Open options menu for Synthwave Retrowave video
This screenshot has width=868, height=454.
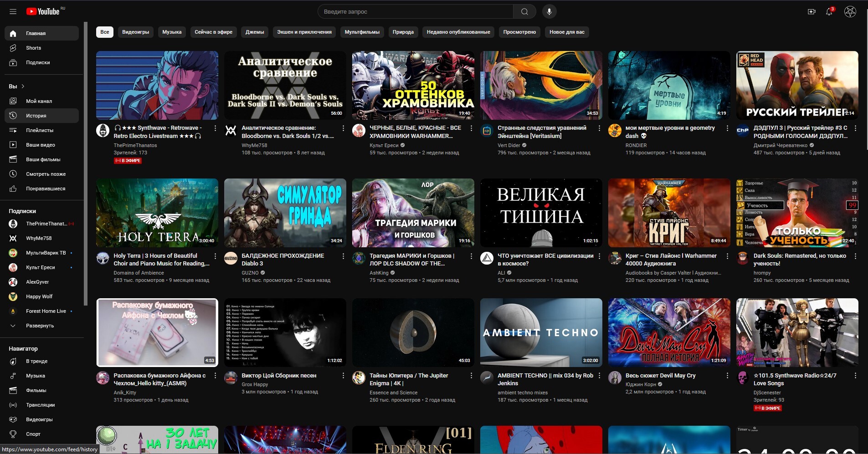(215, 128)
